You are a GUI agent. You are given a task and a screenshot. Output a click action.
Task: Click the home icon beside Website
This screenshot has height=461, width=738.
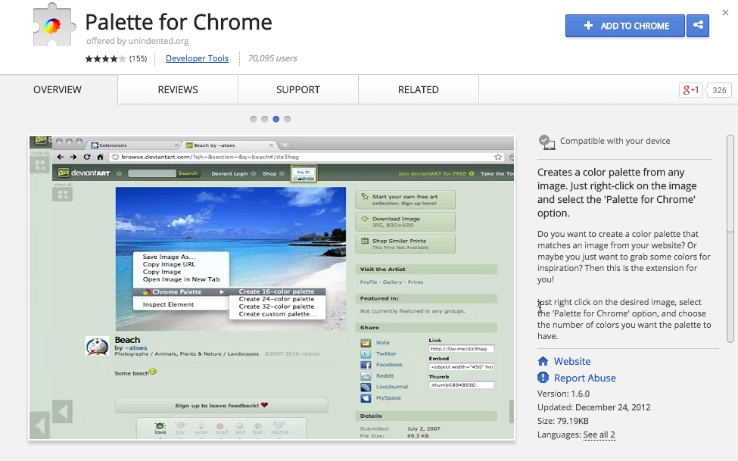543,361
